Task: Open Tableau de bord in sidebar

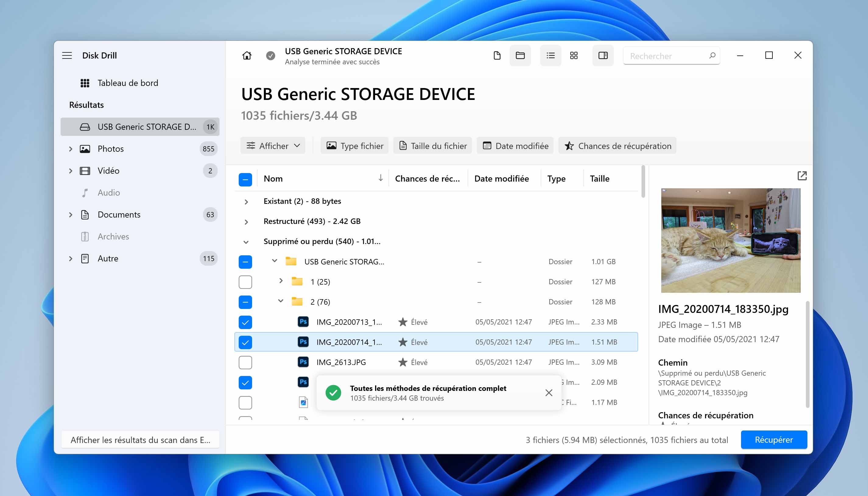Action: pyautogui.click(x=127, y=83)
